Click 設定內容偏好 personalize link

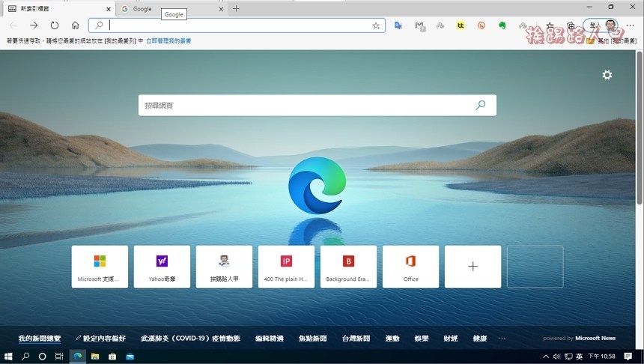[100, 339]
